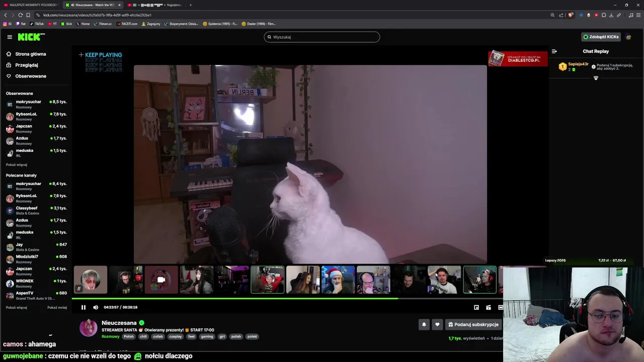Click Sapieja43r in chat leaderboard
Image resolution: width=644 pixels, height=362 pixels.
[578, 64]
